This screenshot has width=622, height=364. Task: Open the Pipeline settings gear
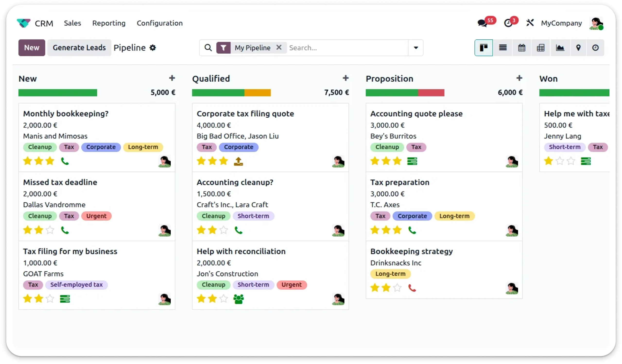(153, 48)
